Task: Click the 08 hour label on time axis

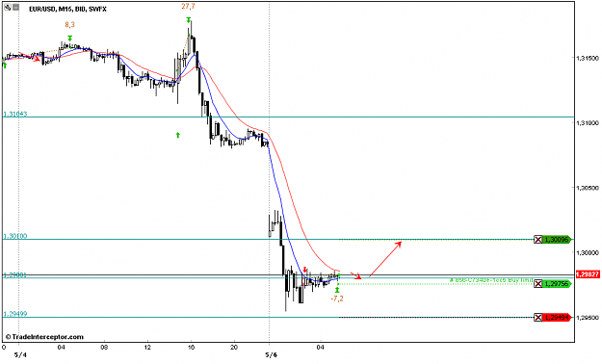Action: pos(104,348)
